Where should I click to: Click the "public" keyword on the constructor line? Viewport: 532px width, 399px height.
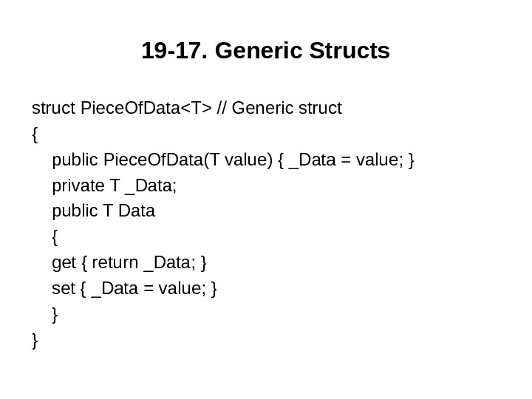click(76, 160)
